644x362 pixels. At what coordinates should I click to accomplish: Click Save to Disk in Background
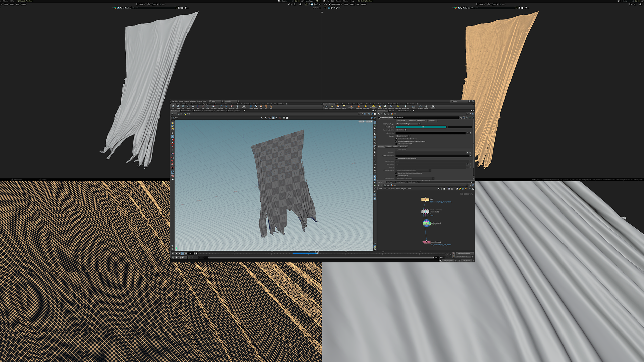417,121
